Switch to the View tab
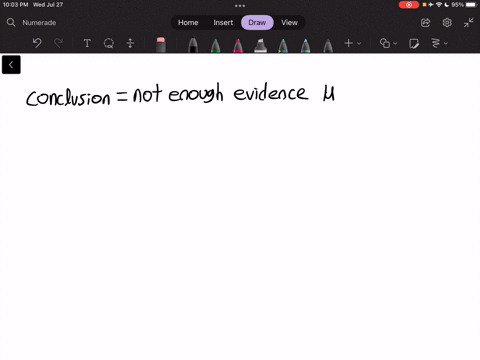This screenshot has height=360, width=480. click(x=289, y=23)
